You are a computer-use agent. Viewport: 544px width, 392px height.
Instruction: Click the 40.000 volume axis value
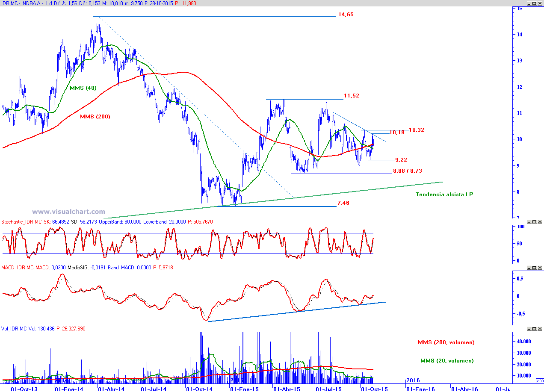click(523, 342)
